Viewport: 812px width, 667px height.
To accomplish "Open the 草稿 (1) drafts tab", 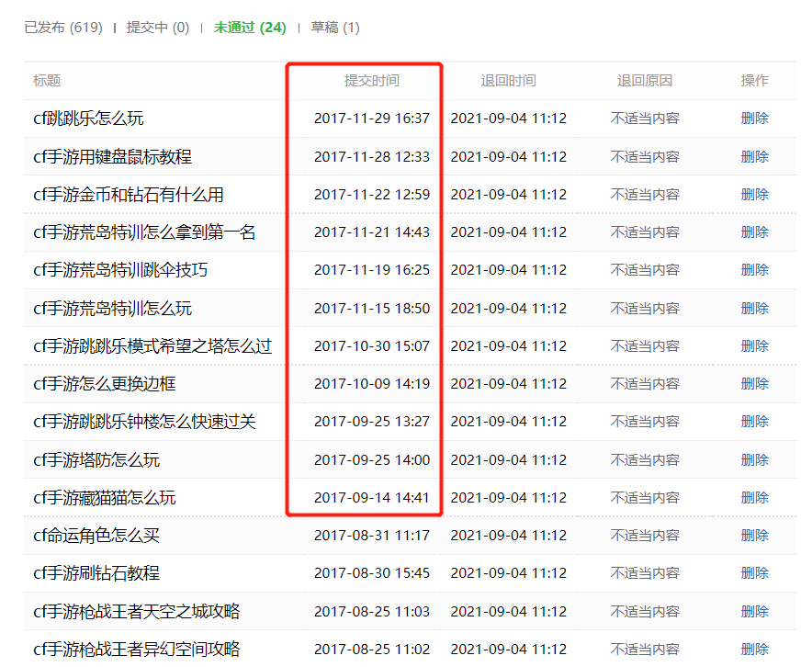I will pos(335,28).
